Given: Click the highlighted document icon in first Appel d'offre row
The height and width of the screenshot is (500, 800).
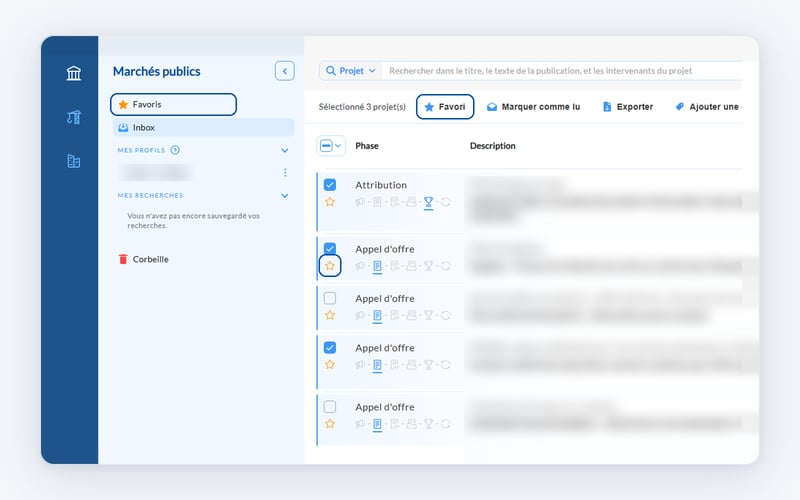Looking at the screenshot, I should pyautogui.click(x=377, y=266).
